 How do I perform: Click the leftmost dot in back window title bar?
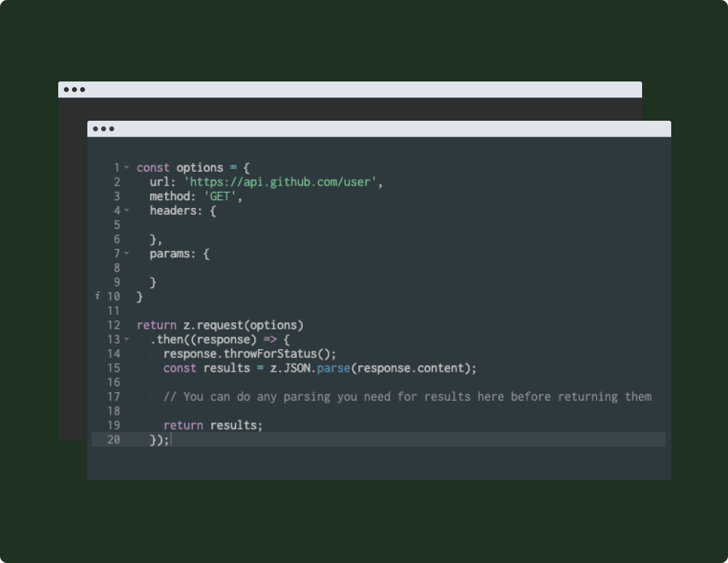(66, 89)
